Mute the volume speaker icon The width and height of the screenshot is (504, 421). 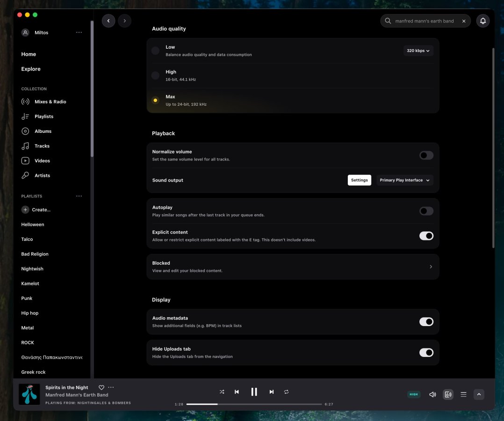click(432, 394)
